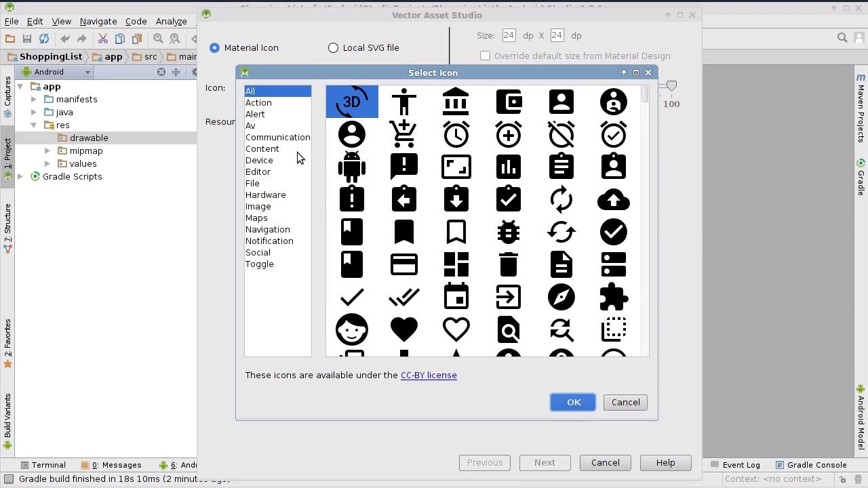Select the extension puzzle piece icon
868x488 pixels.
pyautogui.click(x=614, y=297)
